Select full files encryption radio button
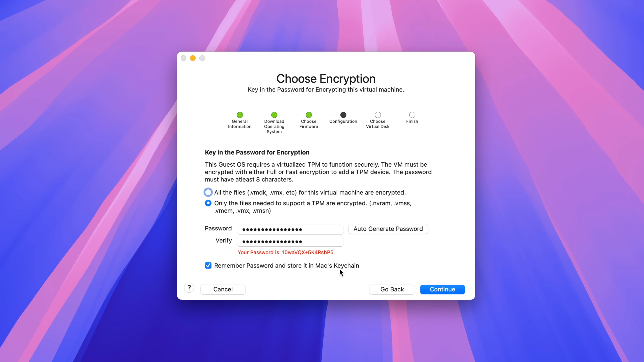644x362 pixels. (x=208, y=192)
